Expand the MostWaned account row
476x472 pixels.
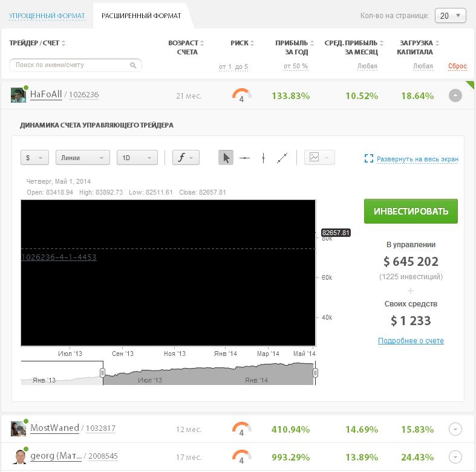tap(455, 429)
